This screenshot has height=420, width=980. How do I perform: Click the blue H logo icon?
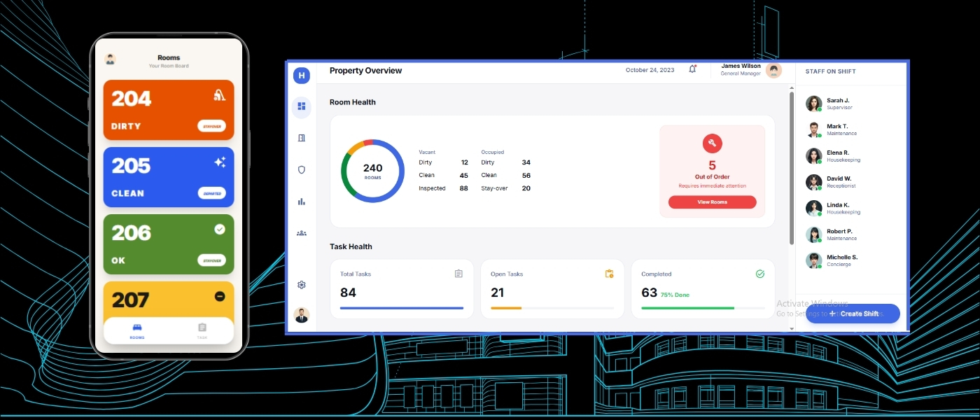coord(302,76)
